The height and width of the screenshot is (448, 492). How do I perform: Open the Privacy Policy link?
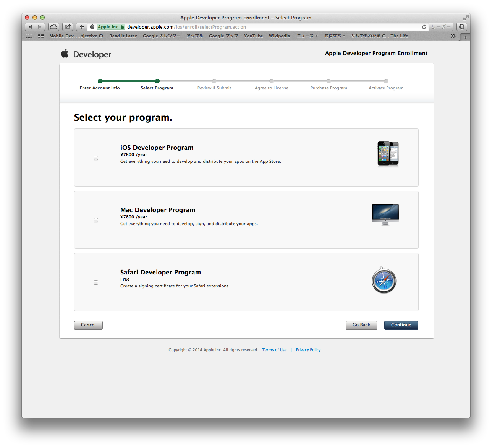(308, 350)
